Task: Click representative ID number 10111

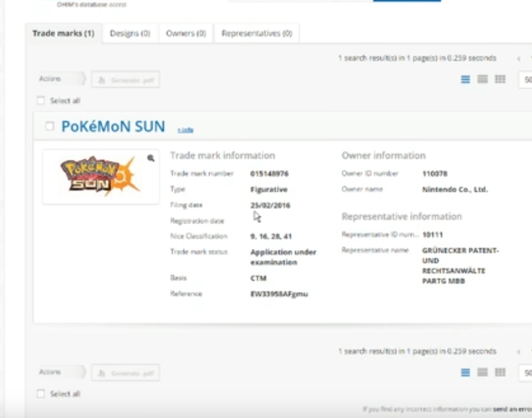Action: [433, 235]
